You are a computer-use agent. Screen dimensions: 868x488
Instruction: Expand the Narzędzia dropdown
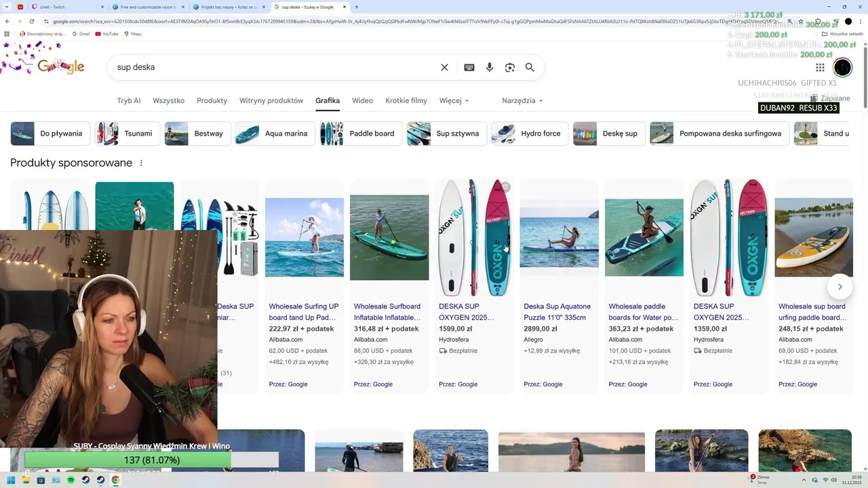(522, 100)
